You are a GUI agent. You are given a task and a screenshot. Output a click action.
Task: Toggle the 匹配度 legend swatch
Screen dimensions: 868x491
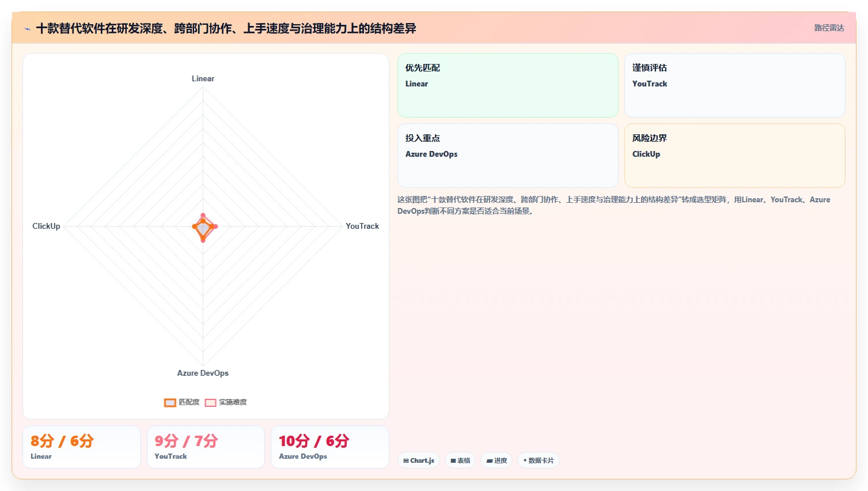[170, 402]
